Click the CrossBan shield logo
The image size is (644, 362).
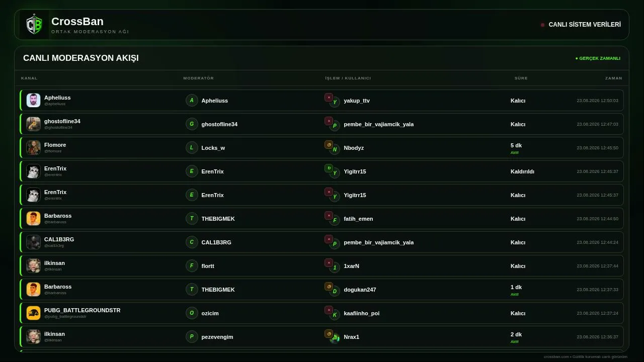(x=34, y=24)
